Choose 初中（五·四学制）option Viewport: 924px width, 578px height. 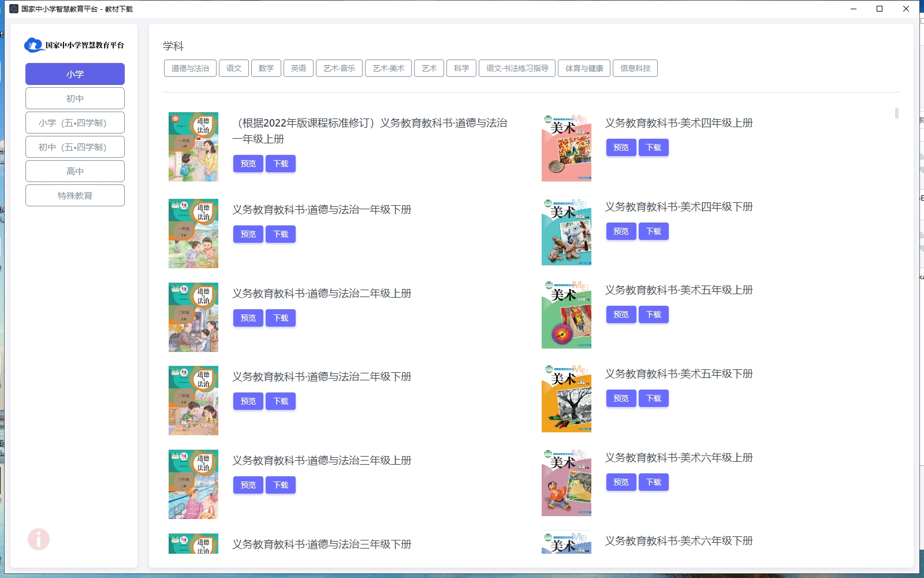point(74,147)
